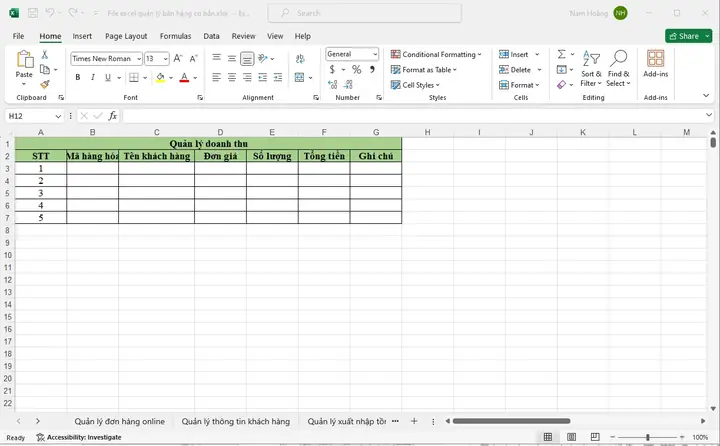720x446 pixels.
Task: Decrease indent icon
Action: point(263,77)
